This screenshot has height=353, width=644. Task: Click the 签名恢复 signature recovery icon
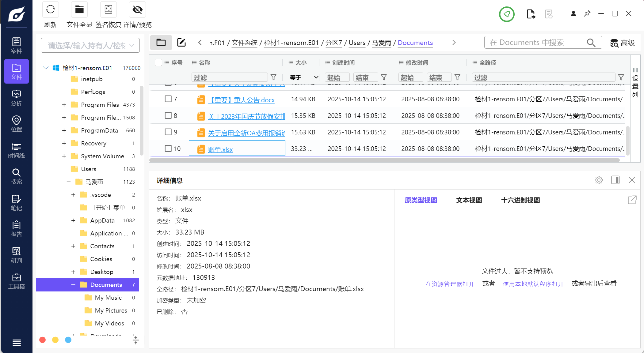(x=108, y=10)
